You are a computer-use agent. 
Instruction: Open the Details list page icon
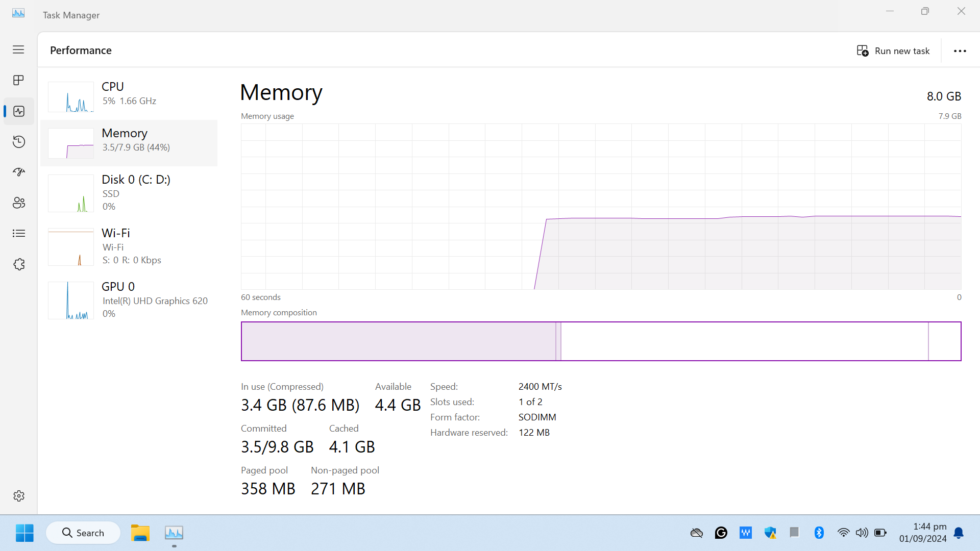point(19,233)
